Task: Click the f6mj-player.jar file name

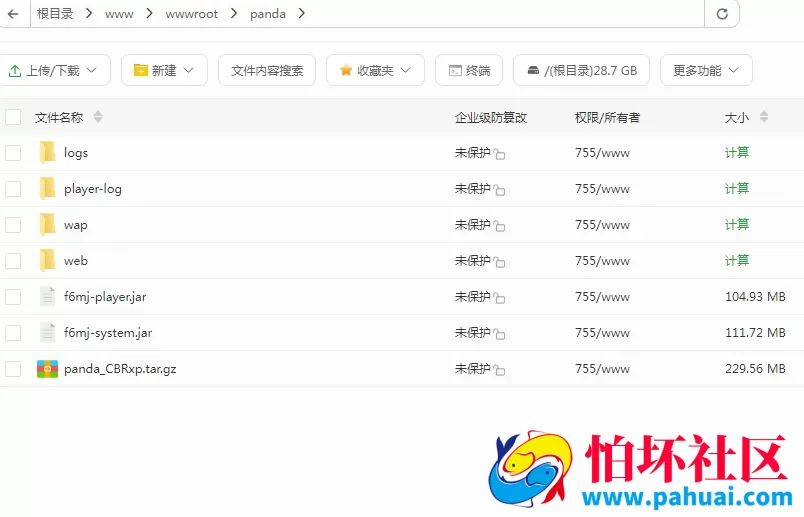Action: click(x=105, y=296)
